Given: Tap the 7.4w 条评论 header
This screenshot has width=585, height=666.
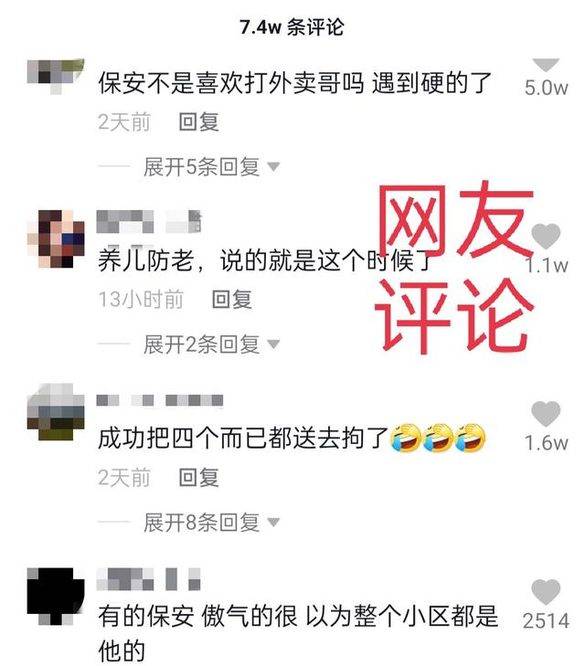Looking at the screenshot, I should coord(292,28).
